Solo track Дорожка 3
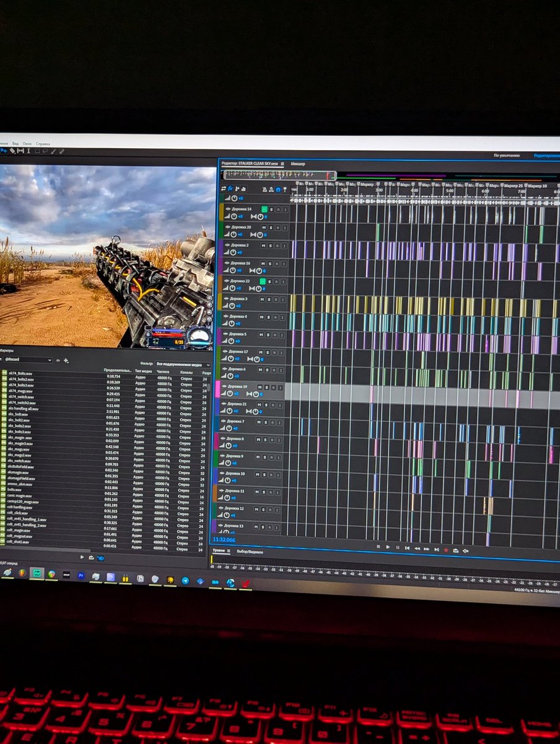560x744 pixels. (269, 299)
